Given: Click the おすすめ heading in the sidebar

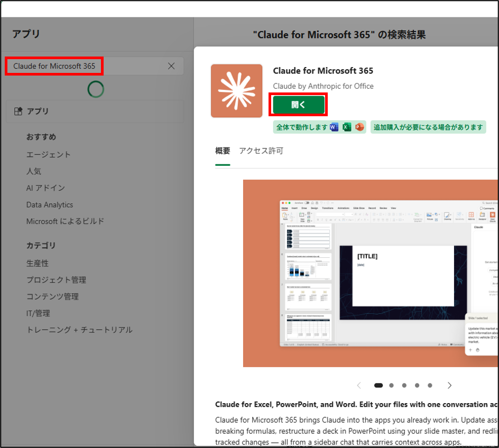Looking at the screenshot, I should 41,137.
